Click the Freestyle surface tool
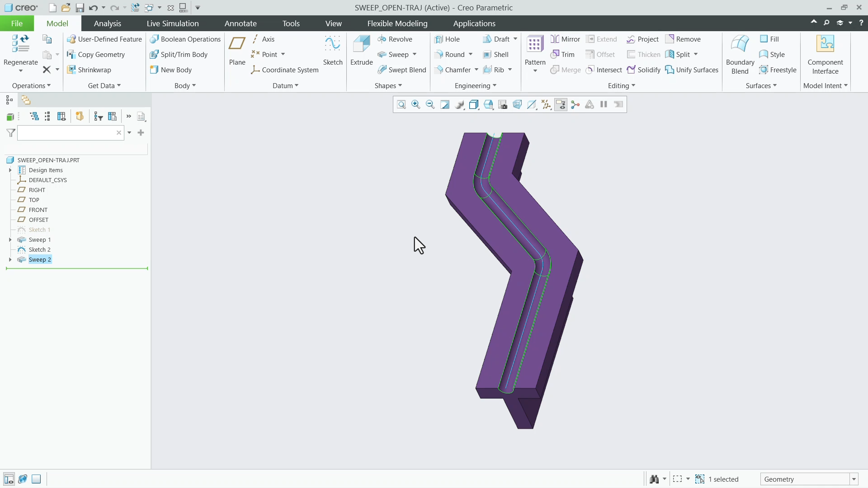The width and height of the screenshot is (868, 488). (x=778, y=70)
